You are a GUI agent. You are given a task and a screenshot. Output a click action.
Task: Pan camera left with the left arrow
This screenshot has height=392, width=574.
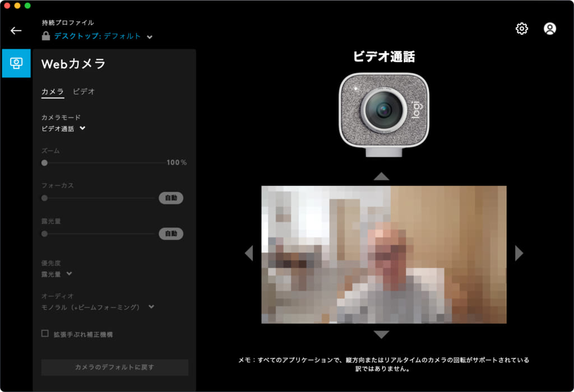249,253
